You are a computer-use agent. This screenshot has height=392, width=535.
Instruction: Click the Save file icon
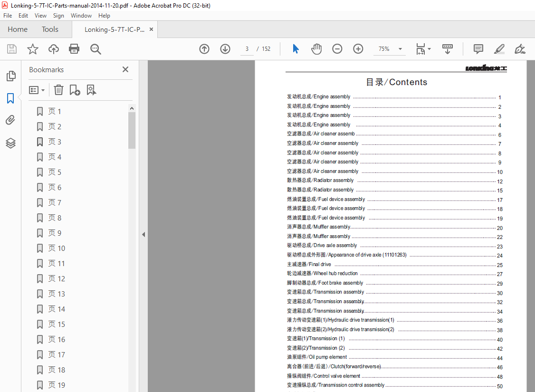tap(12, 49)
